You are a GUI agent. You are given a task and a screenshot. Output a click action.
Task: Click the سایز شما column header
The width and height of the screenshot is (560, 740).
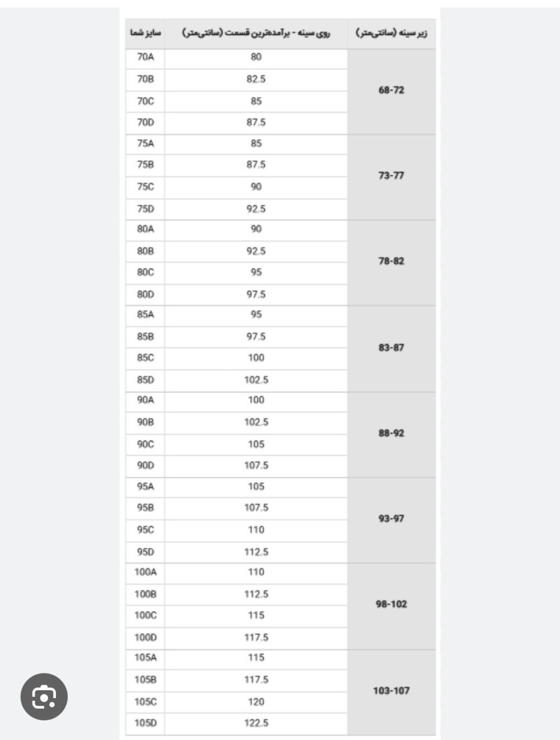[x=145, y=34]
